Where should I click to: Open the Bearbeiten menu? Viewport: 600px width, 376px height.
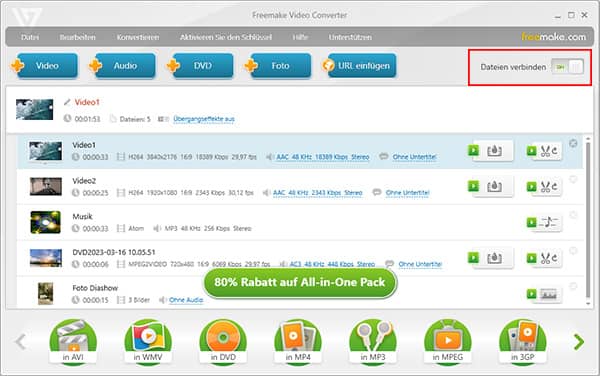click(78, 37)
